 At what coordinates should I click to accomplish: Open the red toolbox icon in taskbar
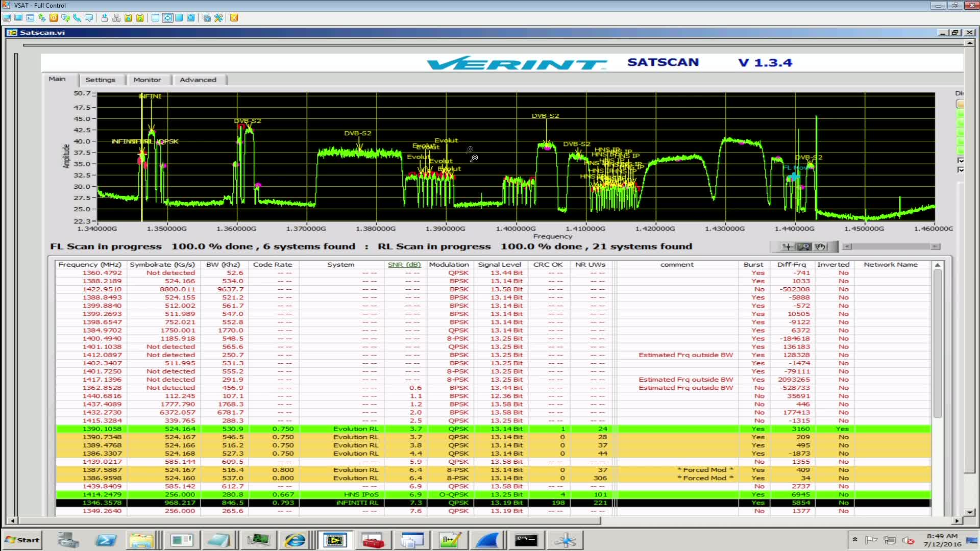click(x=373, y=540)
